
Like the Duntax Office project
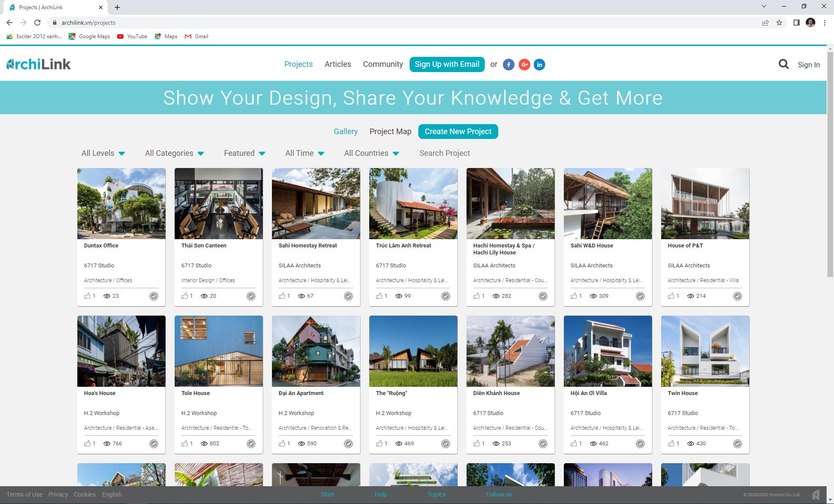click(x=87, y=296)
